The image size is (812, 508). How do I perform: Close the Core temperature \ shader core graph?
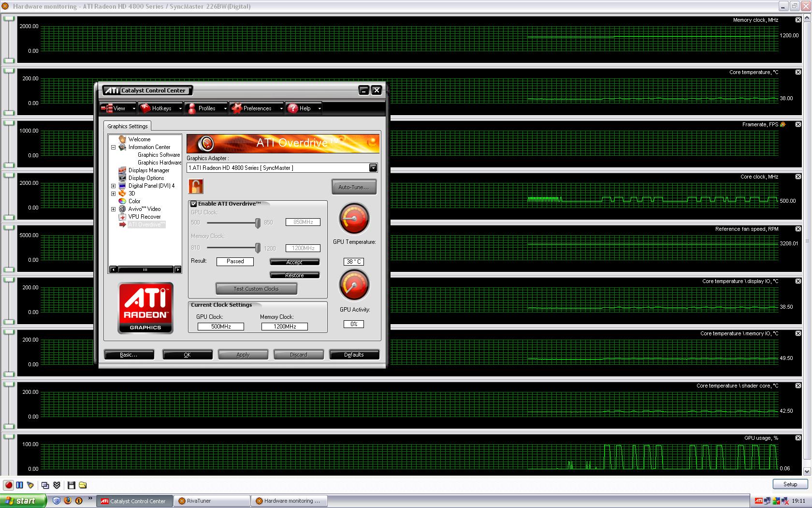(x=798, y=386)
